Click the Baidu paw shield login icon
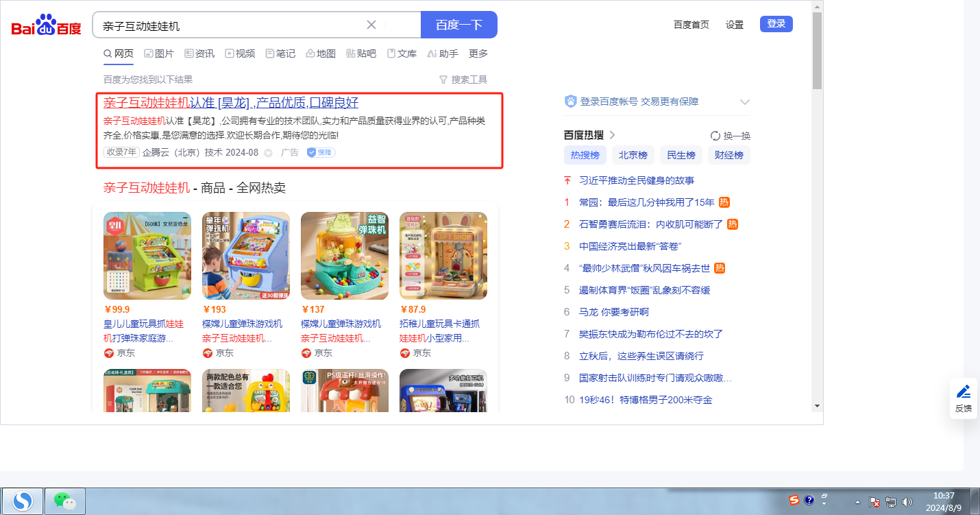980x515 pixels. tap(571, 101)
